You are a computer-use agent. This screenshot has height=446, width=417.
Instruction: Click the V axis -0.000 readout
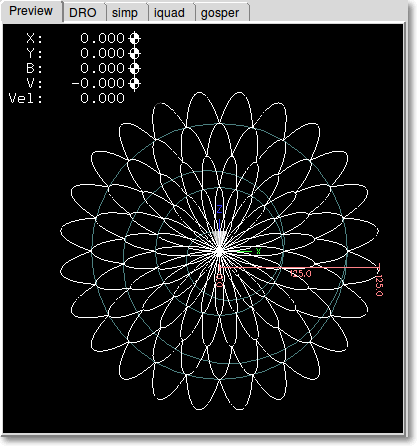[x=98, y=83]
